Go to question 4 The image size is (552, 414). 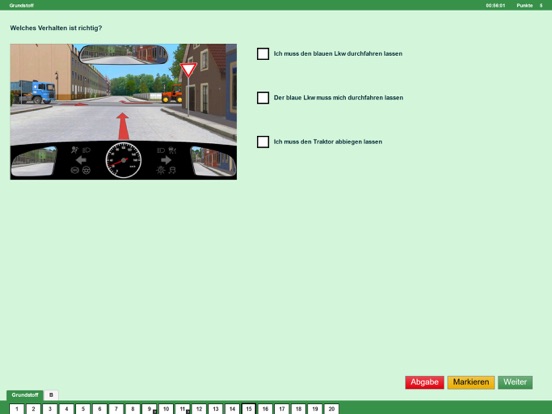click(67, 409)
